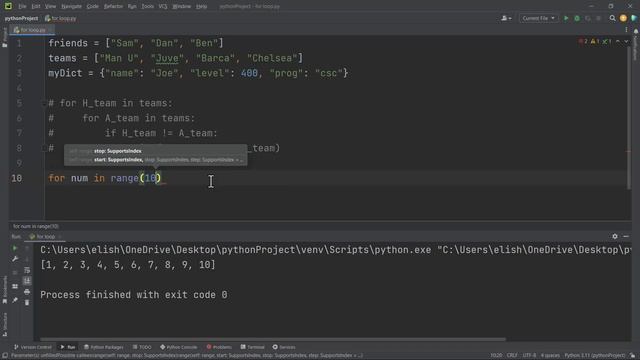This screenshot has height=360, width=640.
Task: Open Run panel settings gear icon
Action: point(615,236)
